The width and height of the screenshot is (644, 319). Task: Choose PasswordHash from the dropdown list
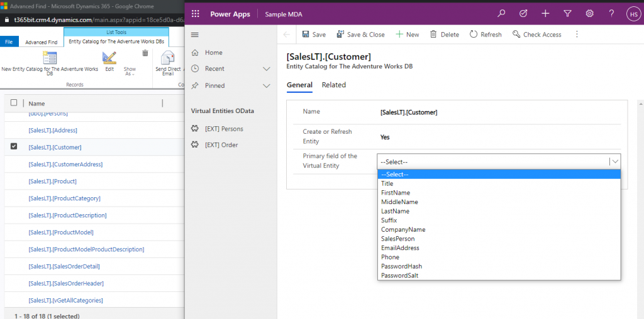499,266
